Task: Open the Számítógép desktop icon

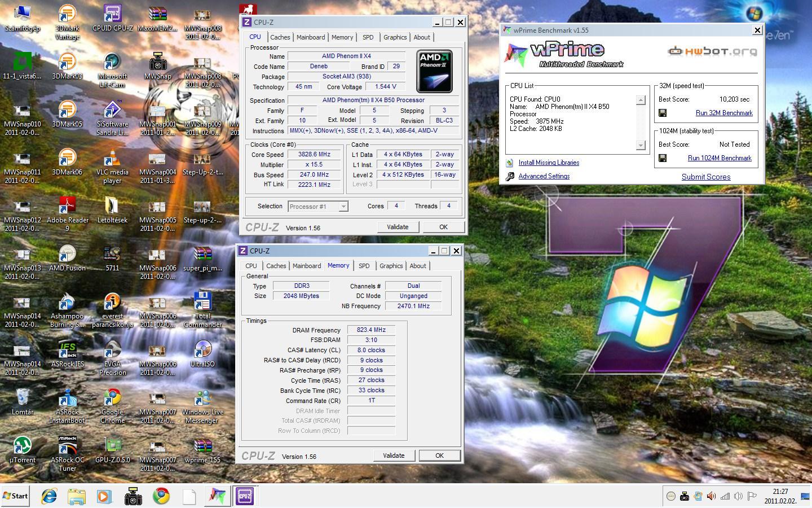Action: point(22,17)
